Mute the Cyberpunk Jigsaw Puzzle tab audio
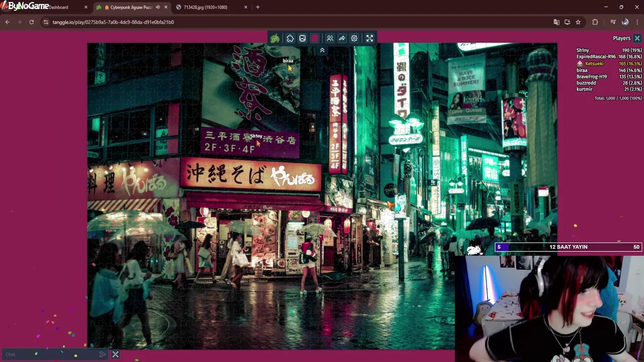644x362 pixels. coord(157,7)
